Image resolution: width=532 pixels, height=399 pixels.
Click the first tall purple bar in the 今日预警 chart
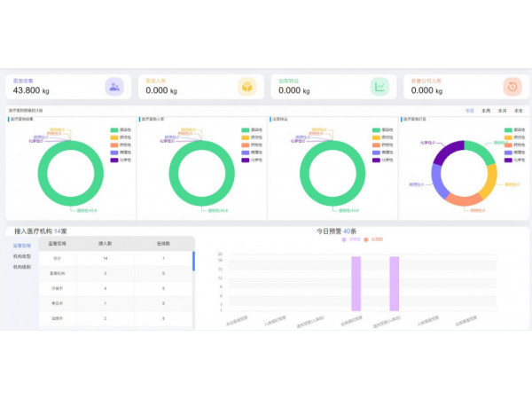tap(356, 284)
